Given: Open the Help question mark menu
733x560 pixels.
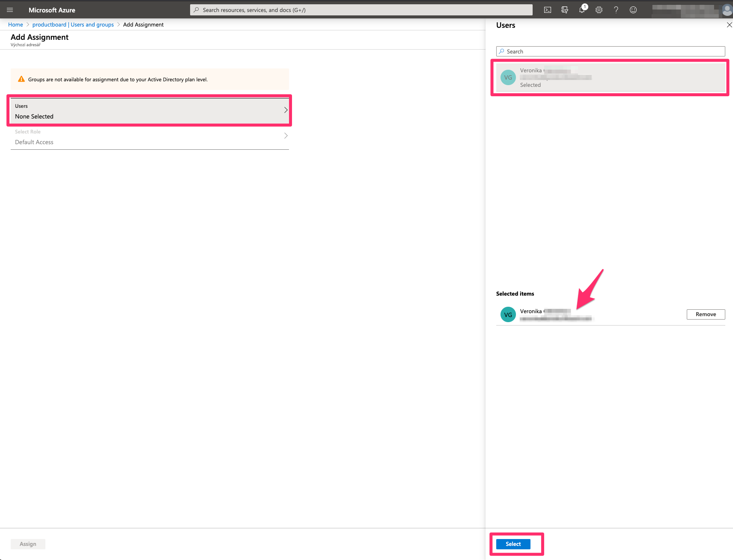Looking at the screenshot, I should 616,10.
